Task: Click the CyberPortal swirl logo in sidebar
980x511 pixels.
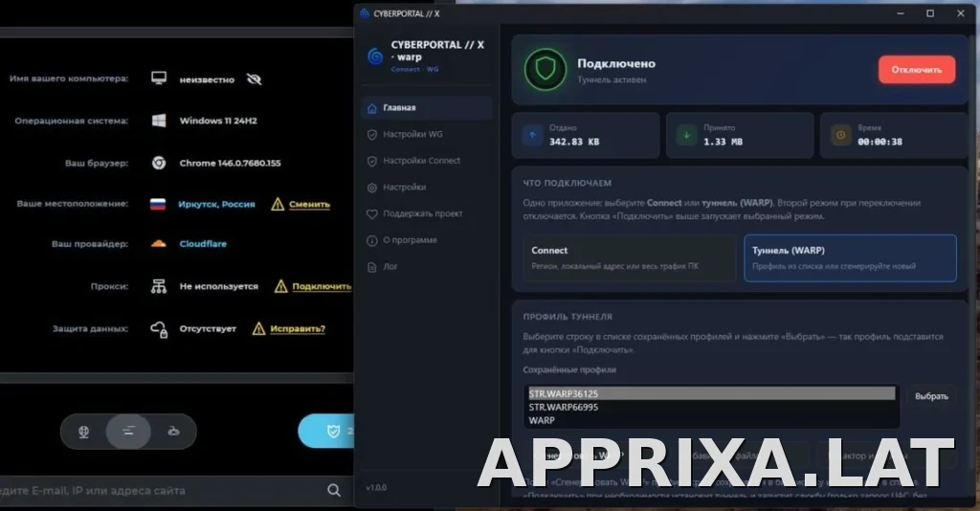Action: (x=375, y=56)
